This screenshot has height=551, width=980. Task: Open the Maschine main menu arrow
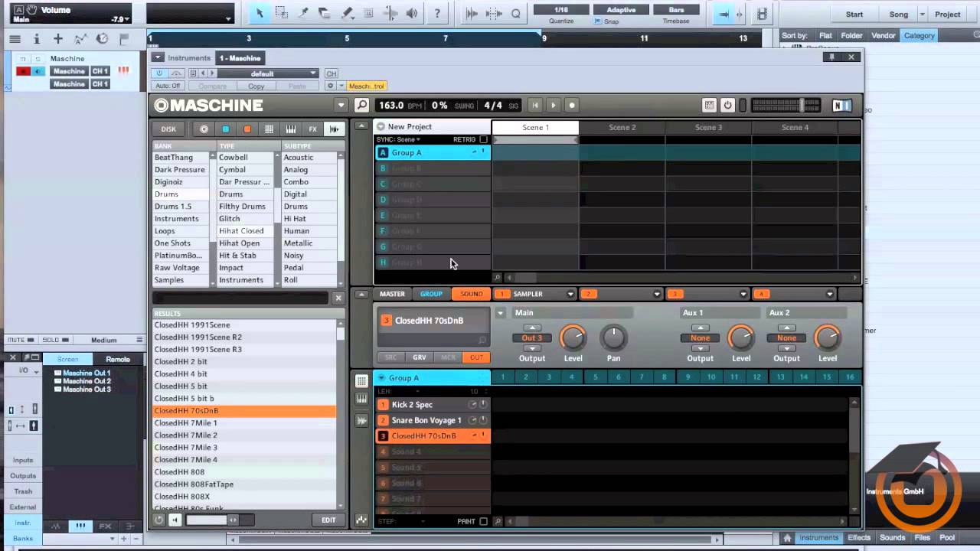point(341,106)
